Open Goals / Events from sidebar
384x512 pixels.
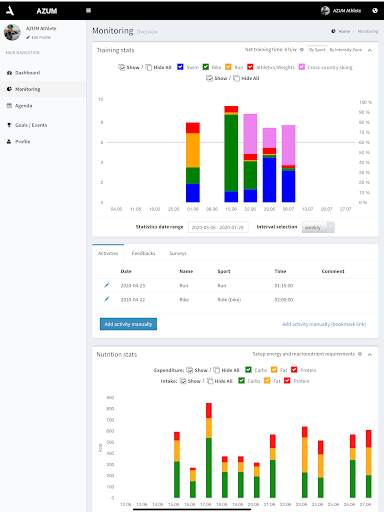tap(31, 125)
